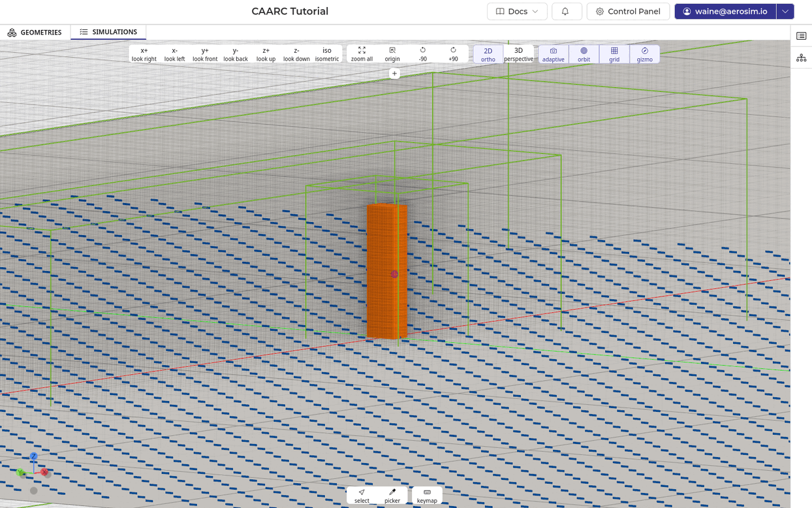The width and height of the screenshot is (812, 508).
Task: Click the zoom all tool
Action: click(x=362, y=54)
